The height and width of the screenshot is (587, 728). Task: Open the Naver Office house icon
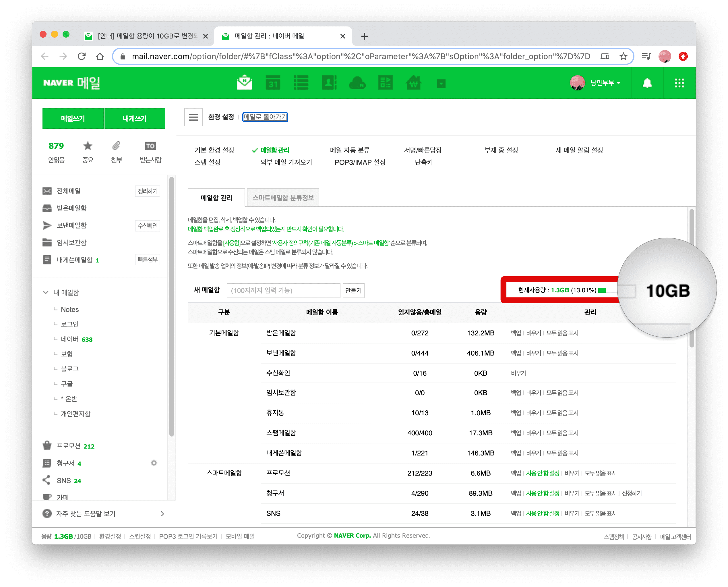[x=413, y=83]
